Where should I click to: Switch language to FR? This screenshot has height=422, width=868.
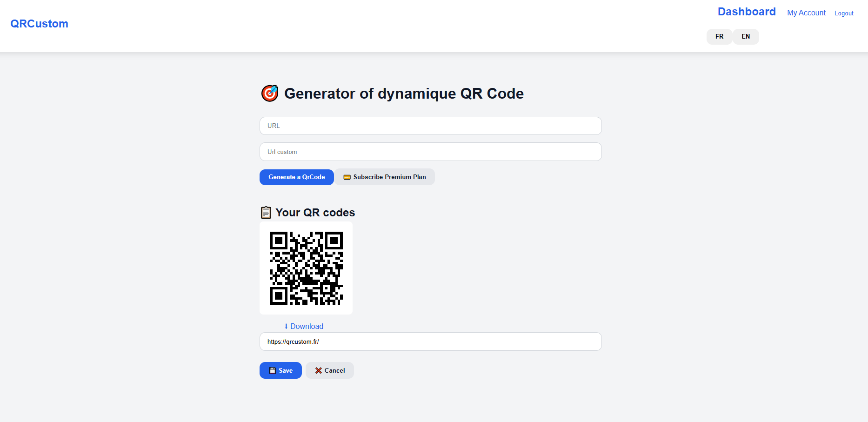click(x=719, y=37)
